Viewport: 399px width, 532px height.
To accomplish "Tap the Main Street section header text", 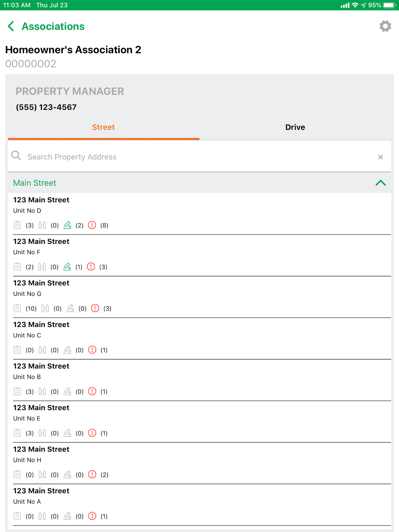I will click(34, 183).
